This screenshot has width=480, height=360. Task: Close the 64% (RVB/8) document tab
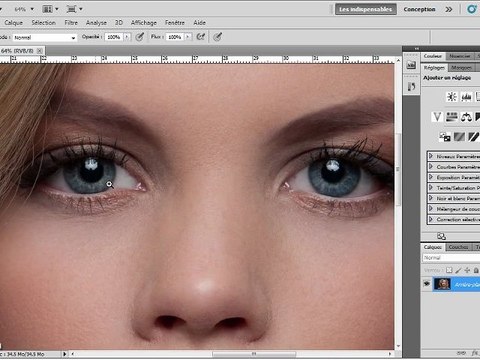pyautogui.click(x=40, y=51)
